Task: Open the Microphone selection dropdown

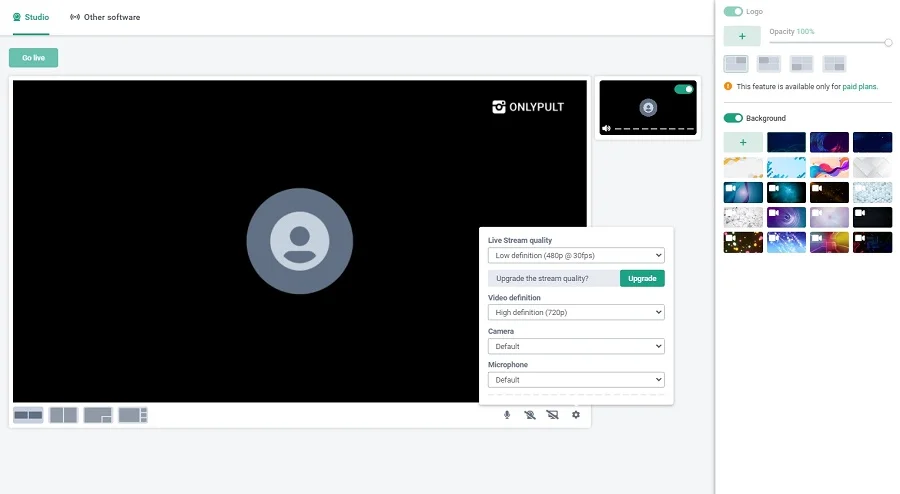Action: click(x=576, y=380)
